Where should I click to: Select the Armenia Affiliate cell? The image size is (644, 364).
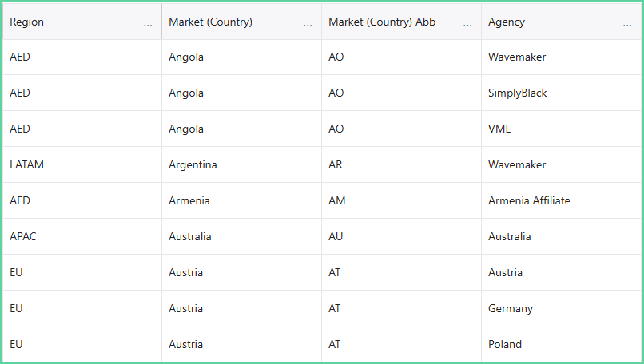coord(561,200)
